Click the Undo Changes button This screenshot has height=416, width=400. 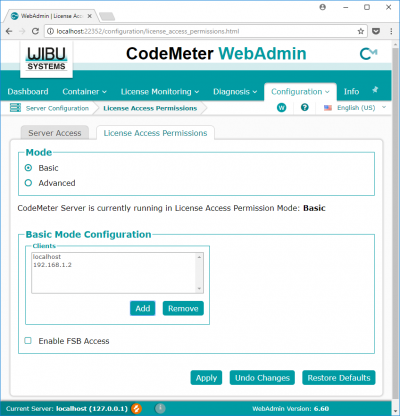click(262, 378)
